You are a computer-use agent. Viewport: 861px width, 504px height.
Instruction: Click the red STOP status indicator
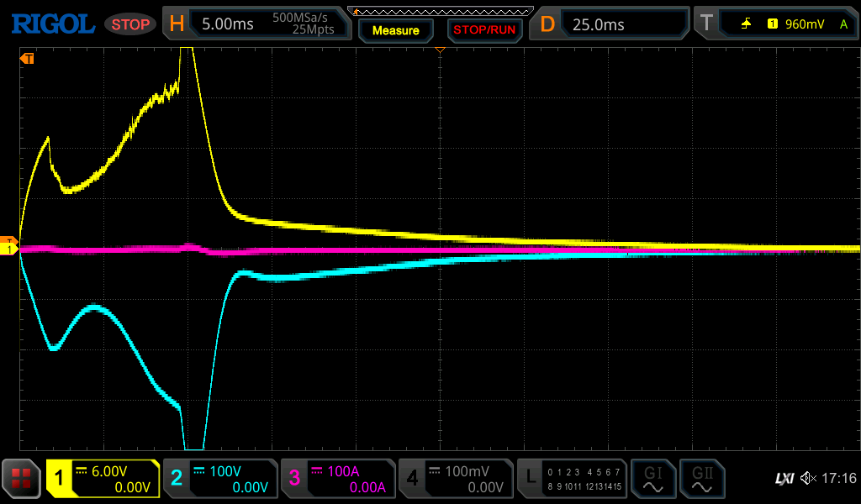point(130,24)
